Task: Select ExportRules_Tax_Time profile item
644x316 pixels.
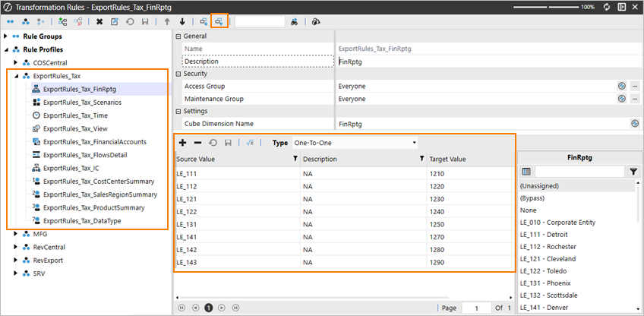Action: 75,115
